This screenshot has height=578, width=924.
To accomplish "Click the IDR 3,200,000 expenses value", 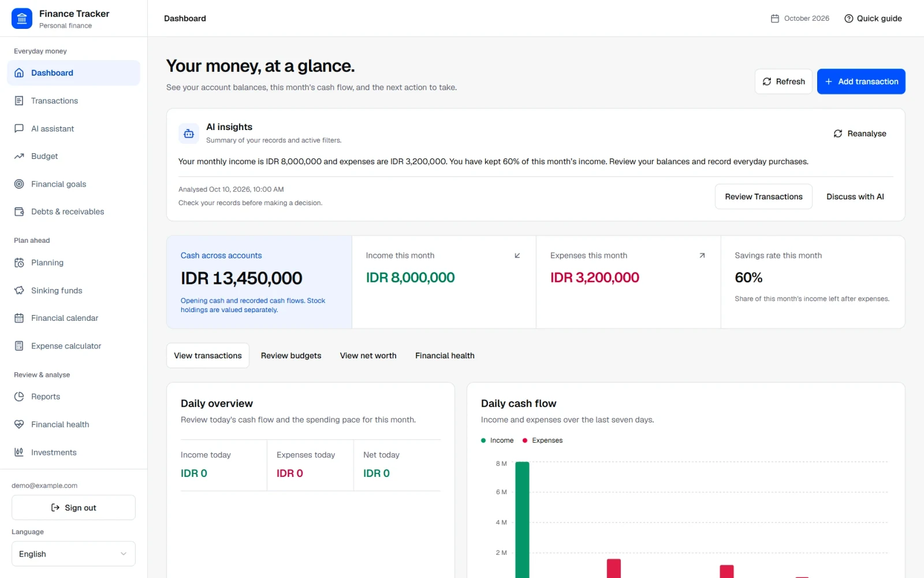I will (x=595, y=277).
